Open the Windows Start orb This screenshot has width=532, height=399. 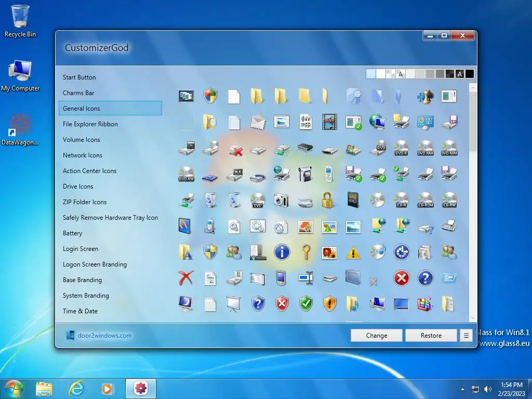pos(13,389)
